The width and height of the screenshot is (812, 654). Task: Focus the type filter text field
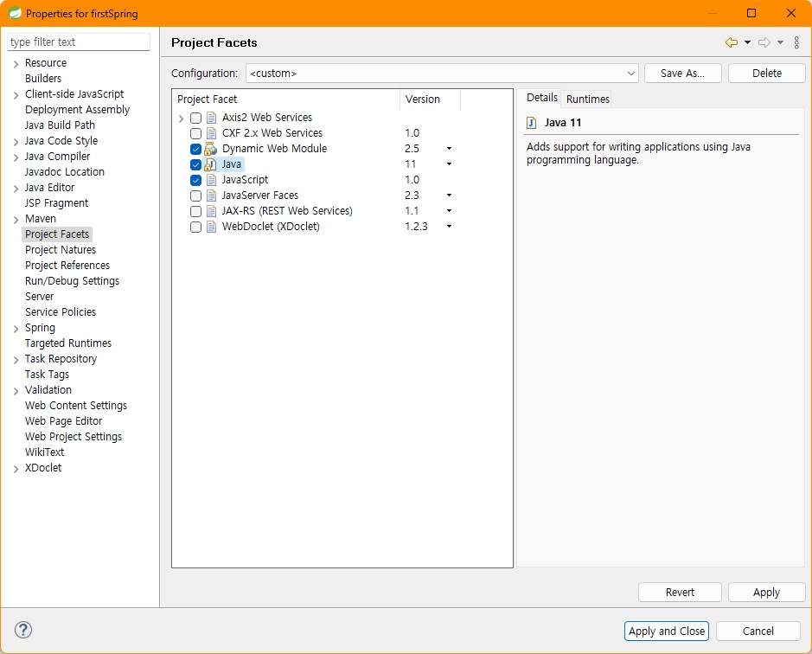(79, 42)
